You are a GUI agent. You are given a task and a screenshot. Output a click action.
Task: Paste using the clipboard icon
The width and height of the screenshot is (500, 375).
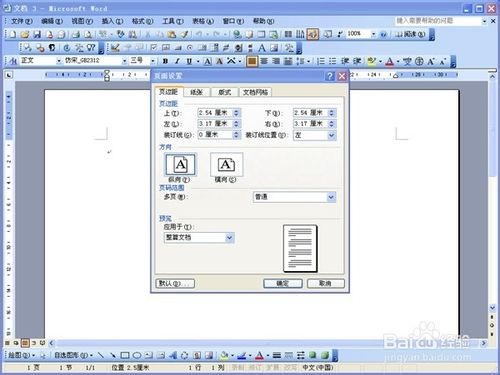(x=172, y=34)
